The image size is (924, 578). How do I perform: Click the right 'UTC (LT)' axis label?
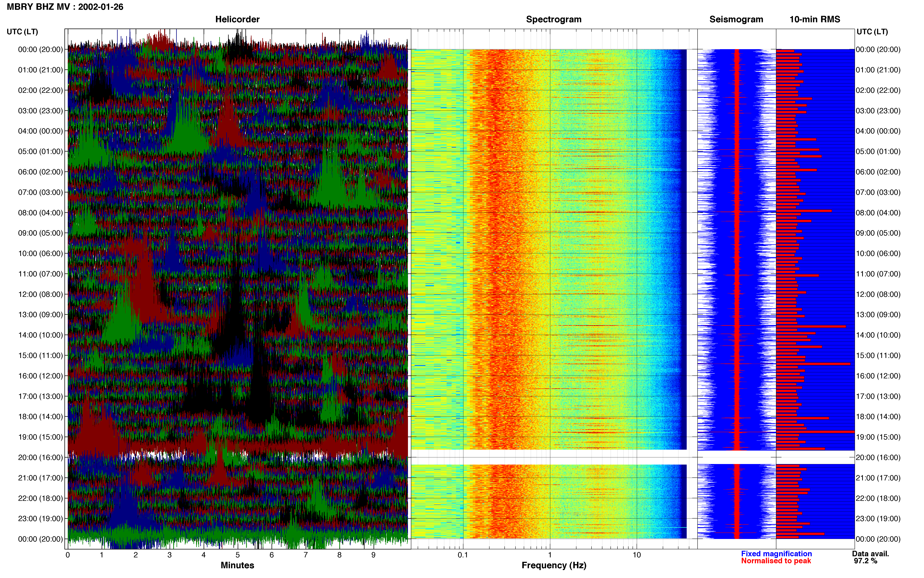point(872,32)
